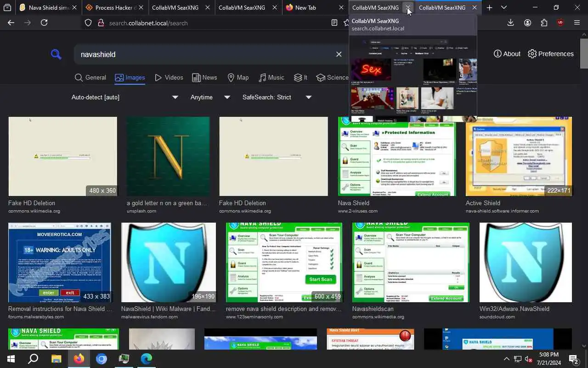Image resolution: width=588 pixels, height=368 pixels.
Task: Select the Map search category
Action: click(238, 77)
